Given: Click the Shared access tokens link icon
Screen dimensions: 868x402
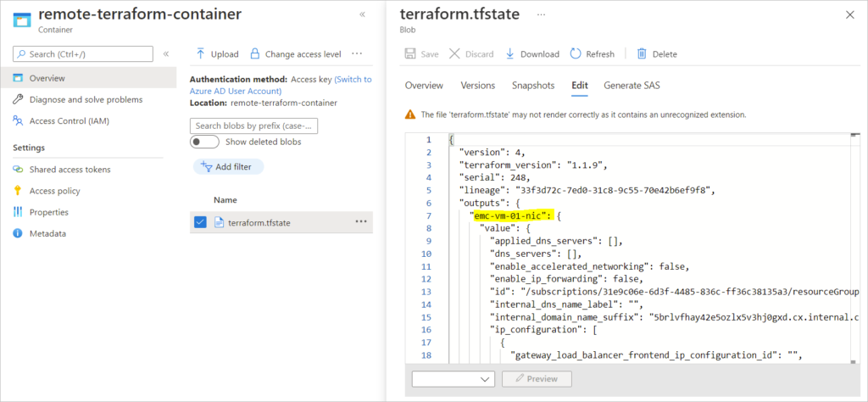Looking at the screenshot, I should tap(19, 170).
